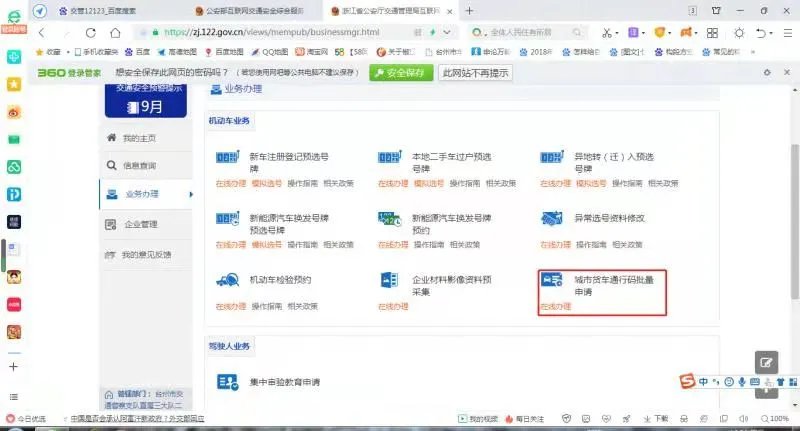This screenshot has width=800, height=431.
Task: Toggle Sogou 中 Chinese/English mode
Action: pyautogui.click(x=704, y=382)
